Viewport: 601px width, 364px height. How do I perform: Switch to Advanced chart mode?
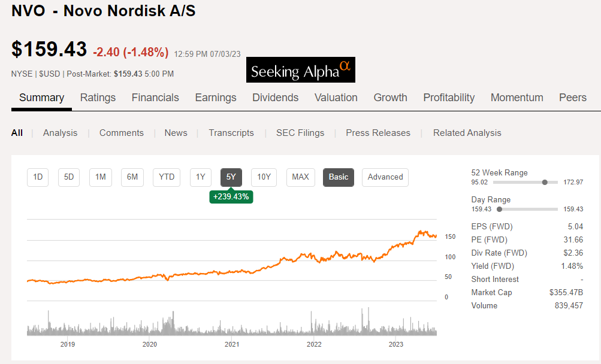click(385, 177)
